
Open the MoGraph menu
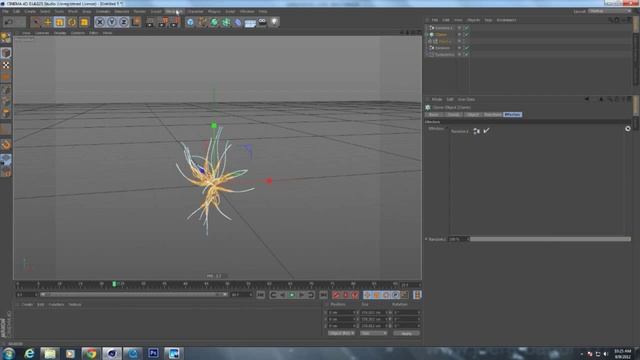click(174, 11)
